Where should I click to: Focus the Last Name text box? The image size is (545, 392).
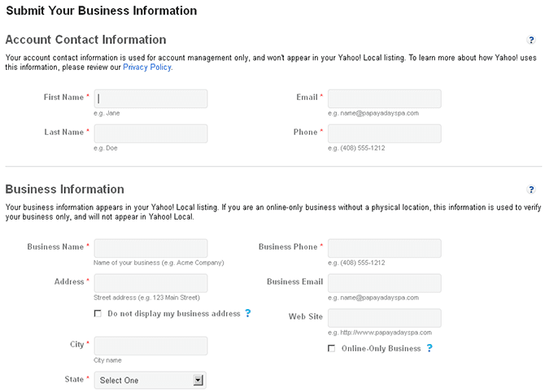[x=151, y=133]
